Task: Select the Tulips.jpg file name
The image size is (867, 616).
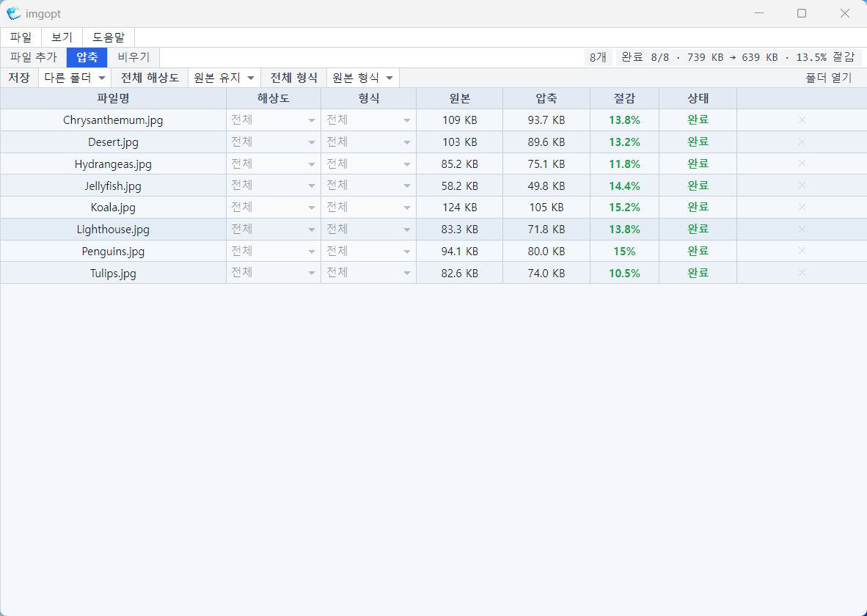Action: [113, 273]
